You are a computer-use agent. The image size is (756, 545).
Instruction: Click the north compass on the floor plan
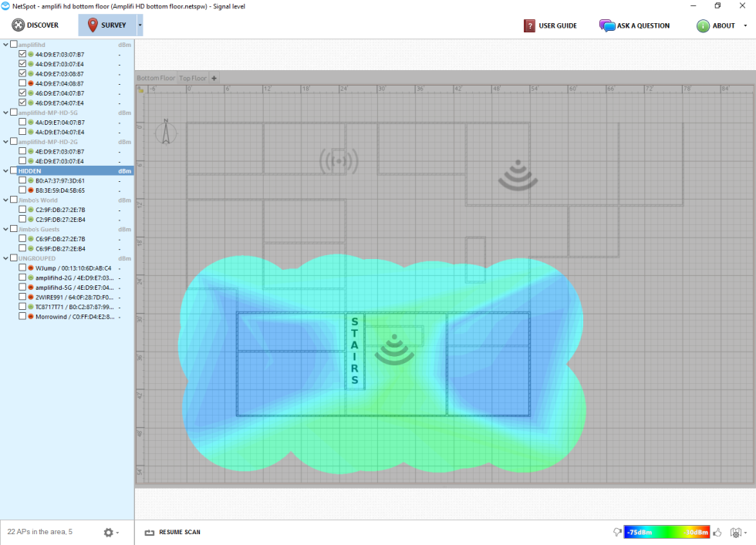click(x=166, y=132)
